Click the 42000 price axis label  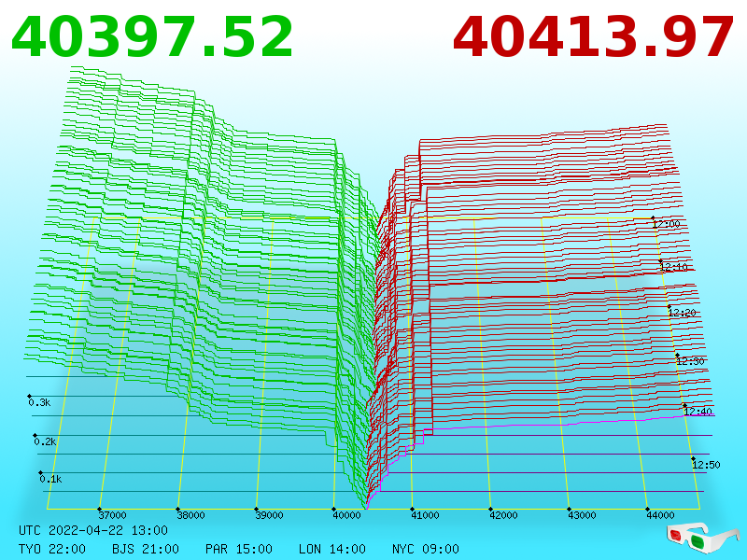pos(503,515)
